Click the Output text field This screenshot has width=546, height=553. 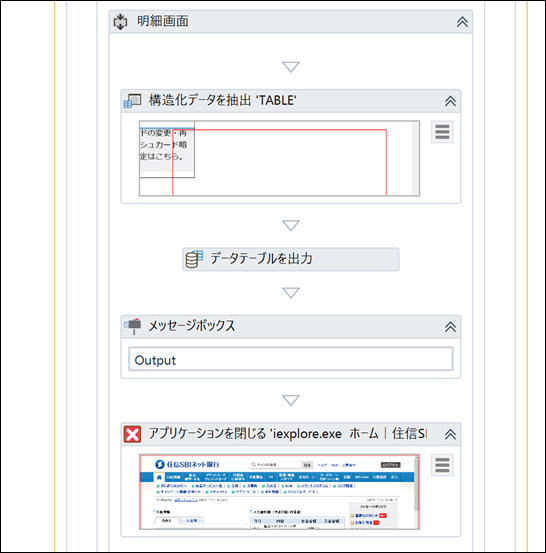[291, 359]
